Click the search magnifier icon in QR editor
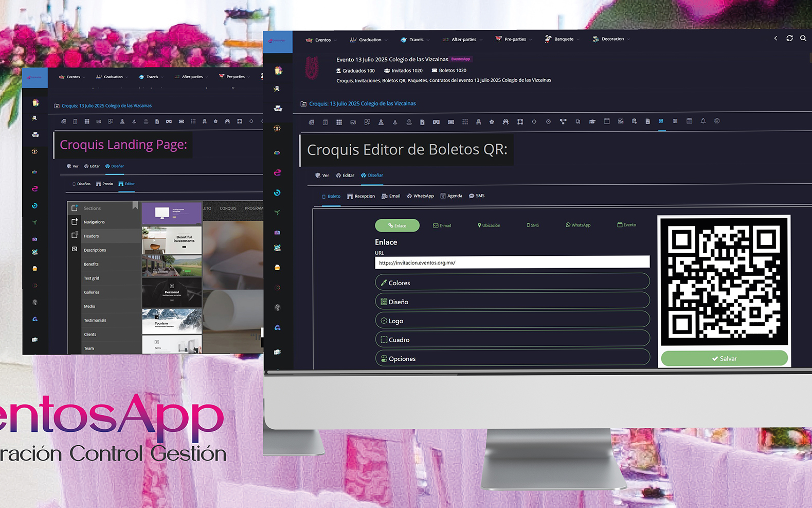Image resolution: width=812 pixels, height=508 pixels. point(803,38)
